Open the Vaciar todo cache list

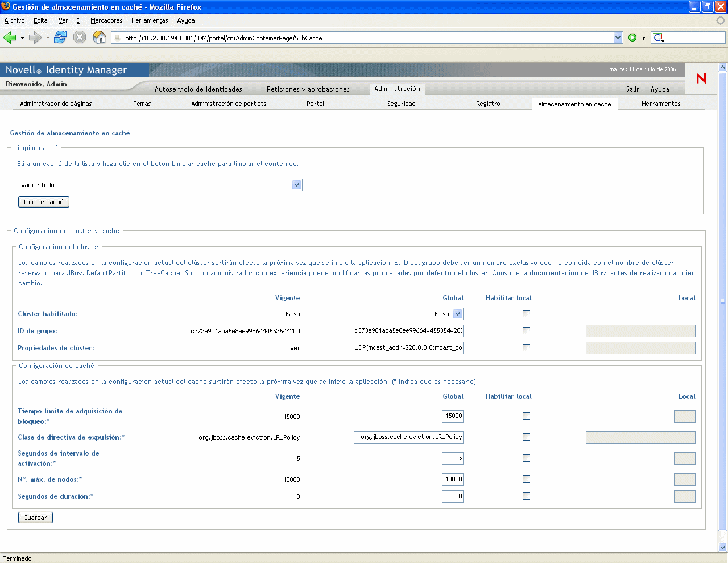pyautogui.click(x=160, y=185)
